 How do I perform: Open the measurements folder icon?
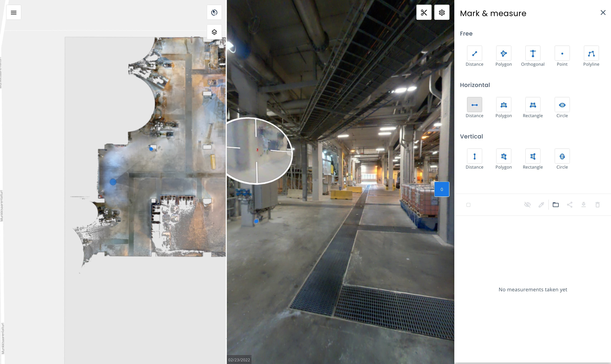click(x=556, y=205)
